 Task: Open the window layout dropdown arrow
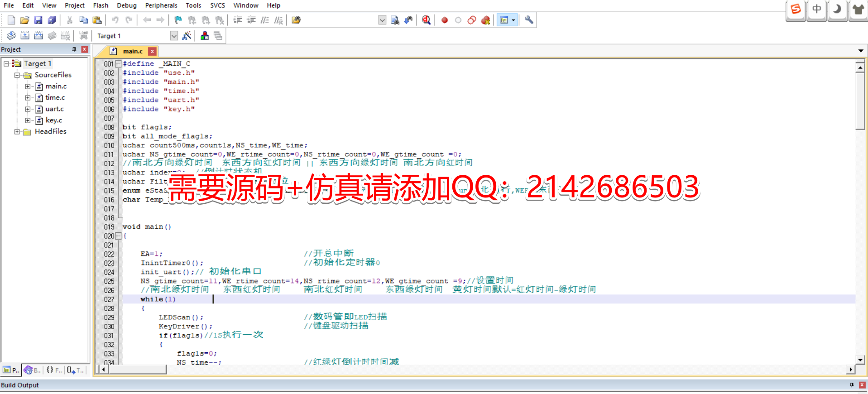513,20
